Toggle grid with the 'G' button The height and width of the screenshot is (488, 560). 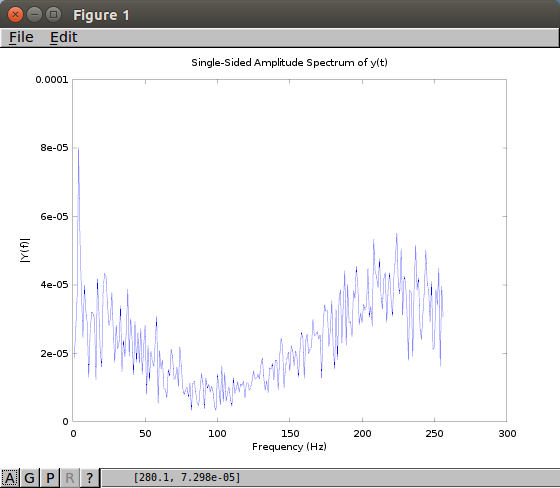29,478
